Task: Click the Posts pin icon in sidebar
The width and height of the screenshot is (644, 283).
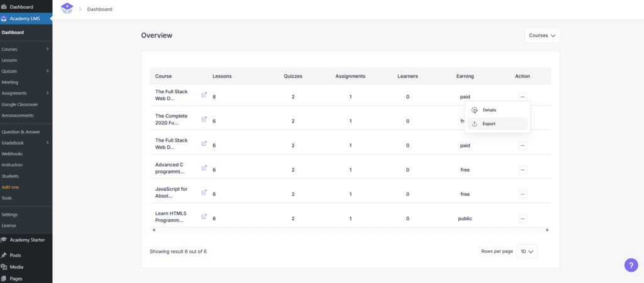Action: (4, 255)
